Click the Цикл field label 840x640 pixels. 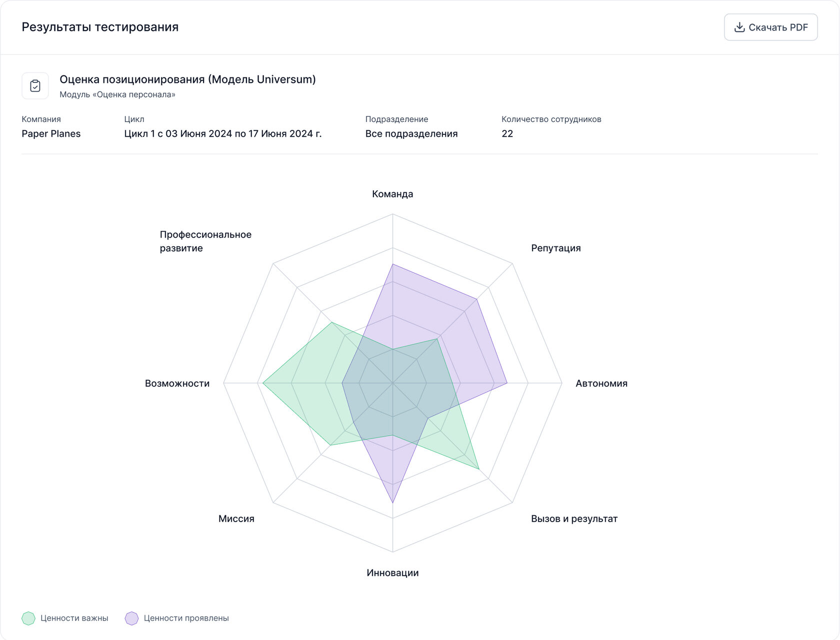pyautogui.click(x=134, y=119)
